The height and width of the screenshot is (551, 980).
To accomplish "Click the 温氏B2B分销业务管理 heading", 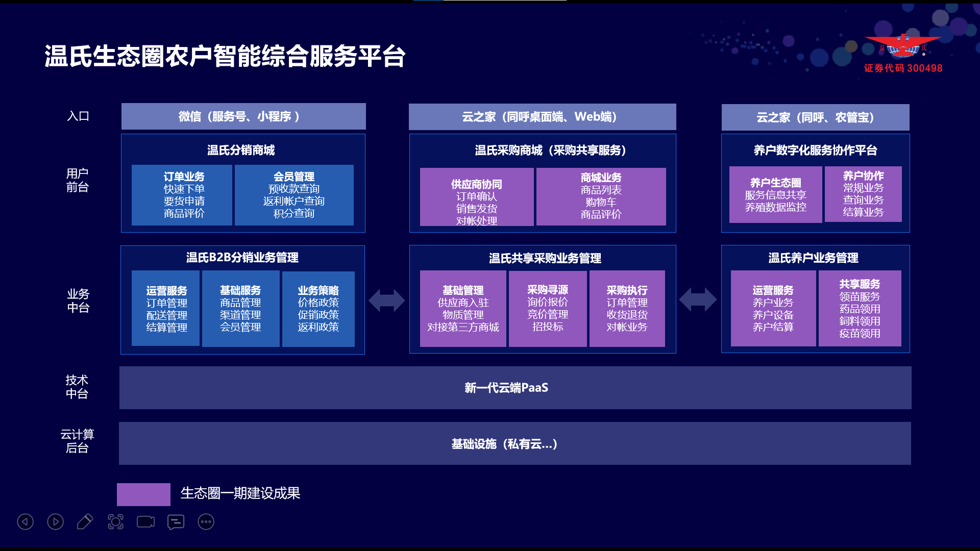I will point(242,257).
